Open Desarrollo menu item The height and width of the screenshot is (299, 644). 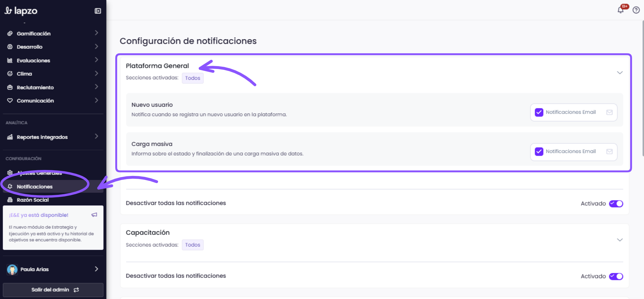(x=53, y=47)
